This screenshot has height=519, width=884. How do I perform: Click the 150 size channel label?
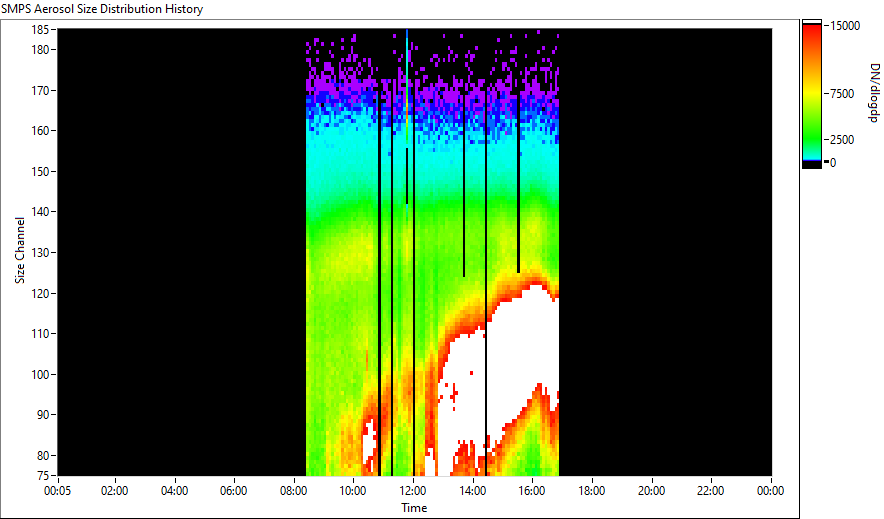coord(41,171)
